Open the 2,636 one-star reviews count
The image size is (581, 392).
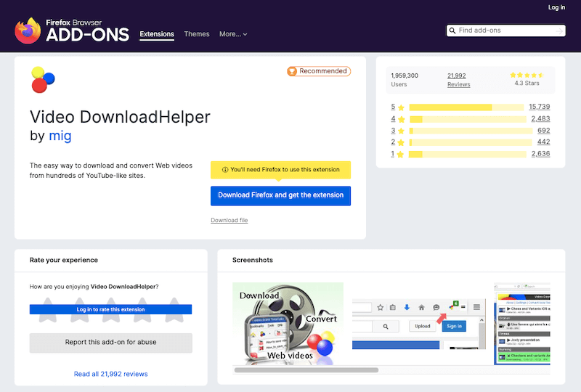(x=540, y=153)
